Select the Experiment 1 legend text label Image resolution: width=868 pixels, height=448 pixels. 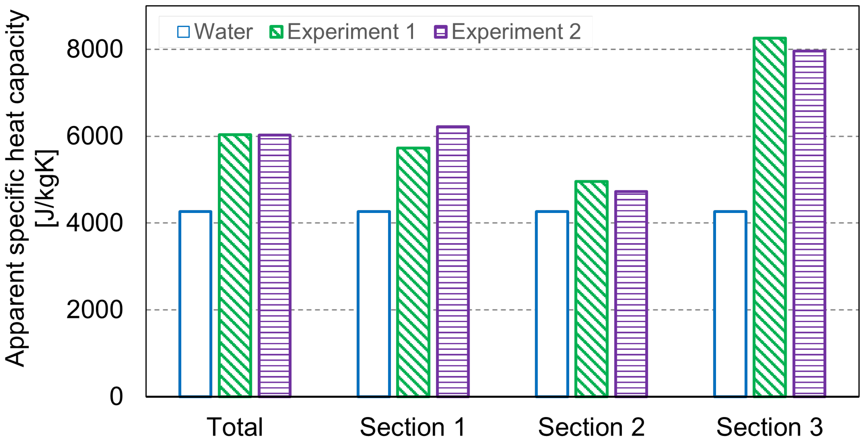point(351,32)
